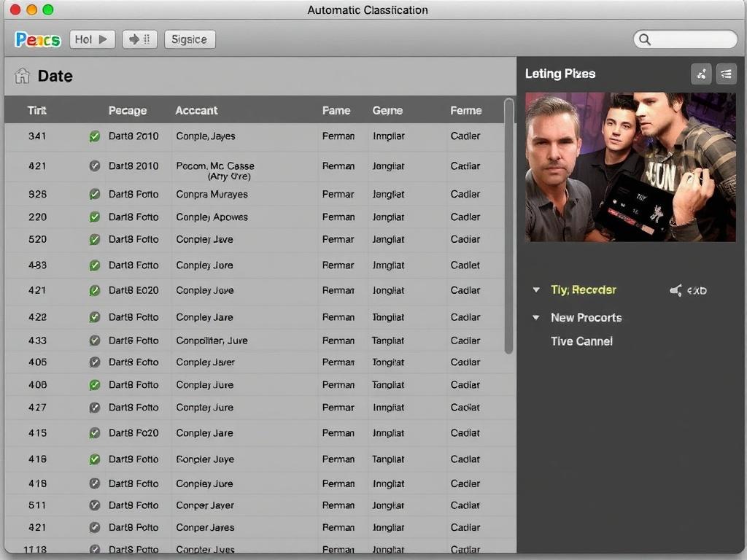Click the share icon in Leting Pizes header
The image size is (747, 560).
pos(701,74)
